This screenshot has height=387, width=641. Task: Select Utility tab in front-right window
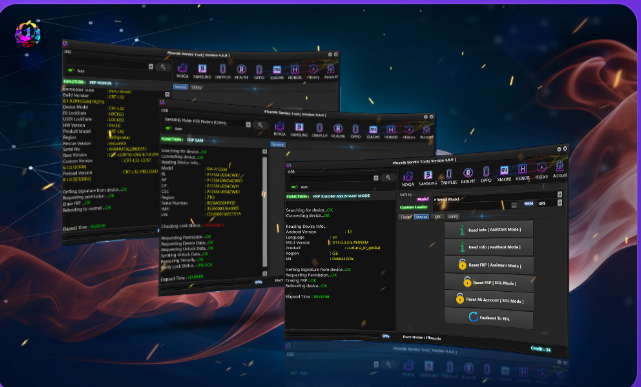(453, 216)
